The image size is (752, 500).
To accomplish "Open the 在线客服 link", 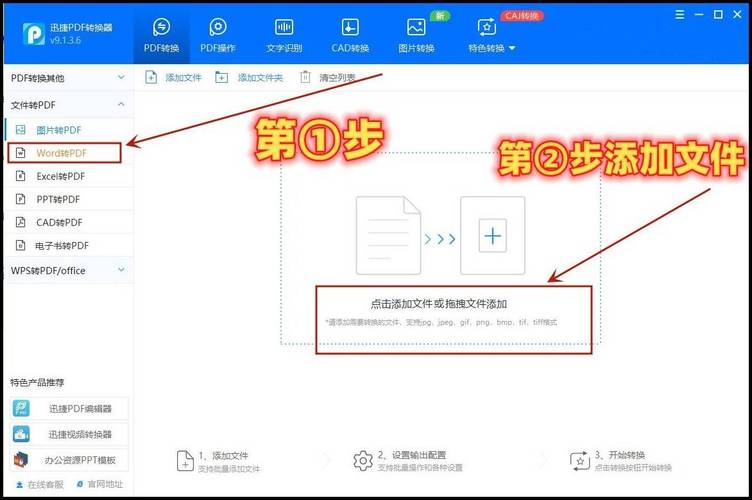I will [46, 485].
